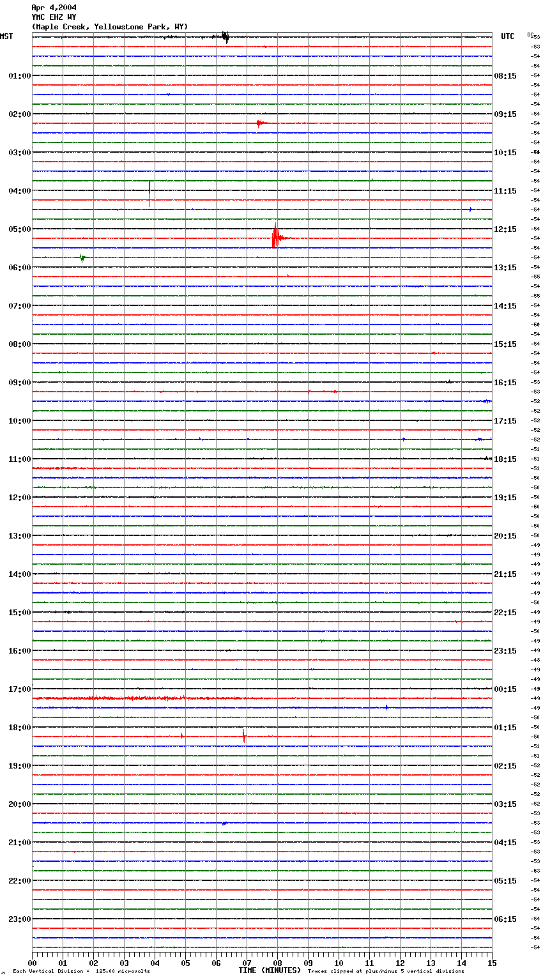Click minute label 12 on bottom axis
Screen dimensions: 543x980
point(400,963)
